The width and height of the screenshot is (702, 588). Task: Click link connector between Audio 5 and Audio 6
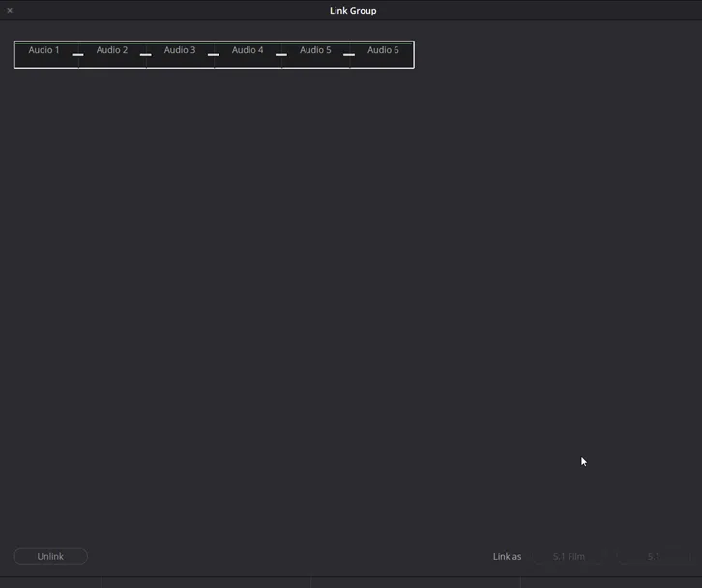click(349, 54)
